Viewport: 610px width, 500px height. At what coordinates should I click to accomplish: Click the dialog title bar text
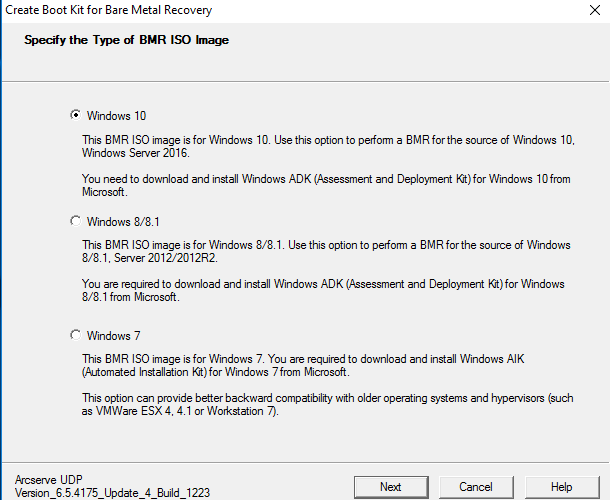[109, 10]
